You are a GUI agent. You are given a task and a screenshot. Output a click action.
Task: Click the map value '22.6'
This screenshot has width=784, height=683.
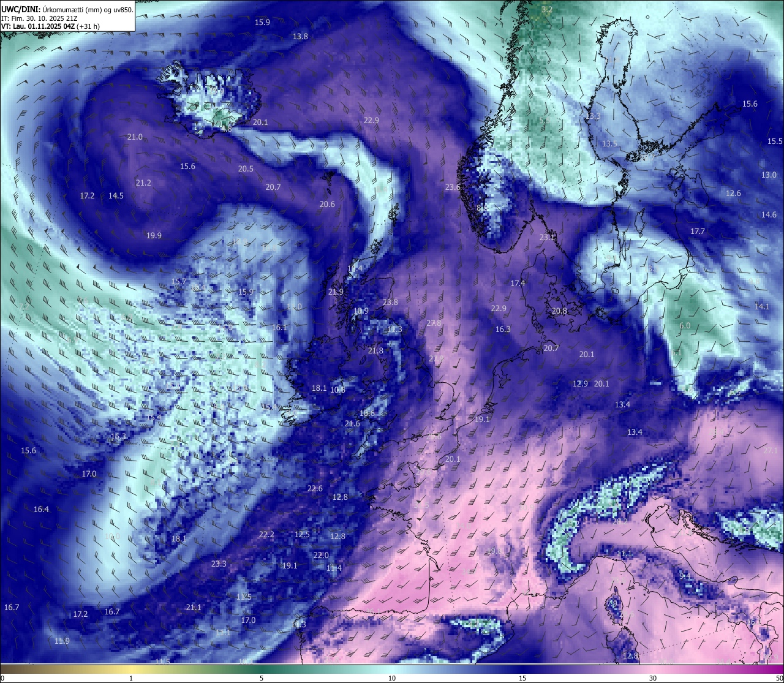315,489
